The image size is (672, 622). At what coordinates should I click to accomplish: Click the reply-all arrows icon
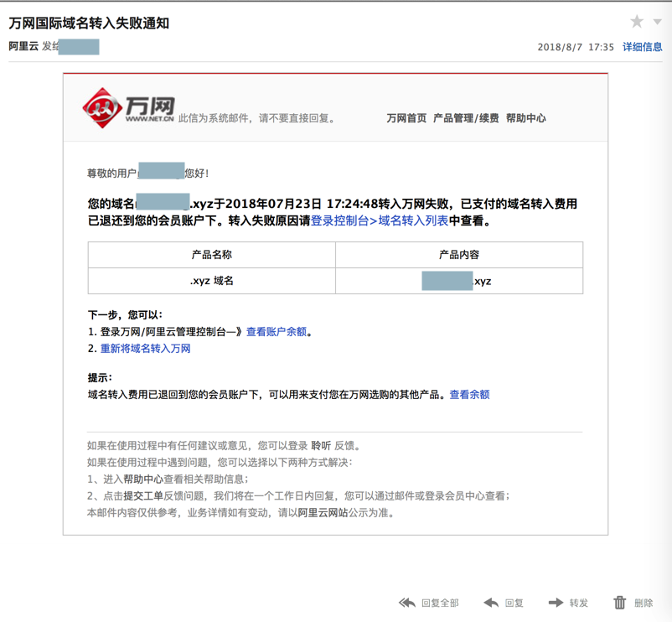click(x=407, y=603)
